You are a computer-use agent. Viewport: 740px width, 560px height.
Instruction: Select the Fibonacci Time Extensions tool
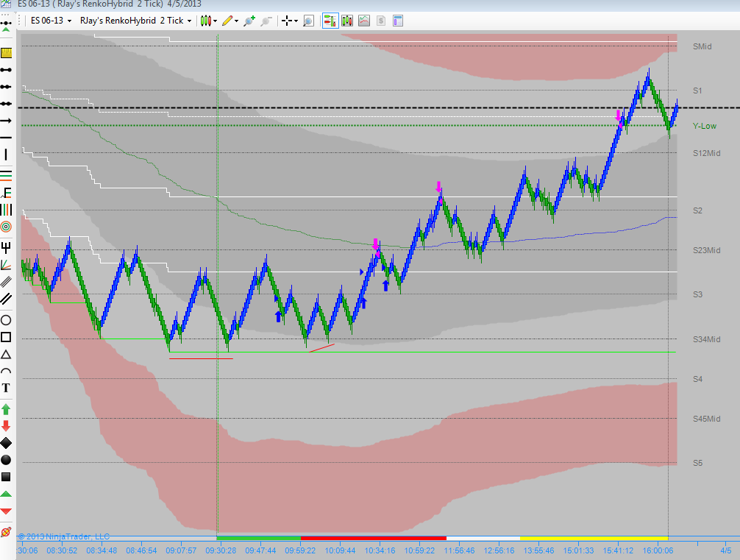pyautogui.click(x=6, y=210)
